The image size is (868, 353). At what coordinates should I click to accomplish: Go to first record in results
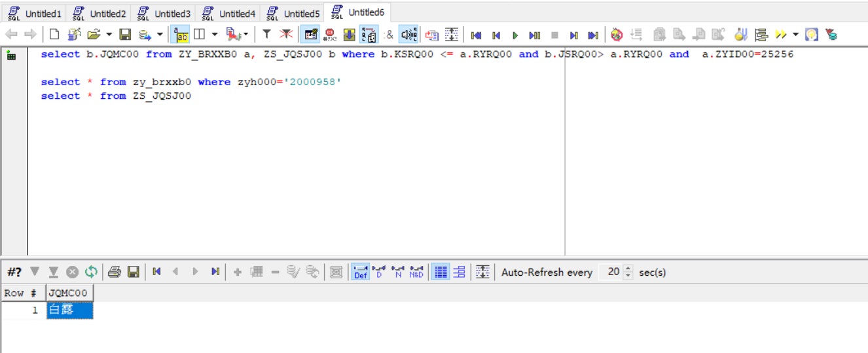pos(156,272)
